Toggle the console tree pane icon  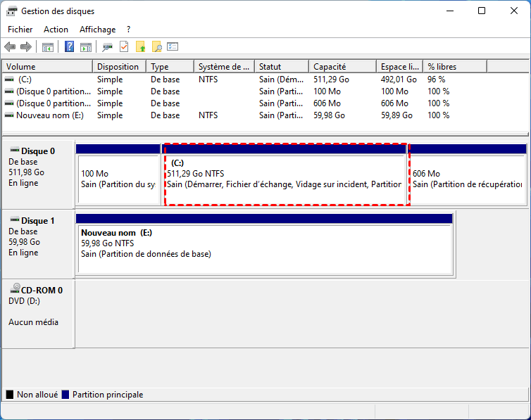tap(48, 47)
